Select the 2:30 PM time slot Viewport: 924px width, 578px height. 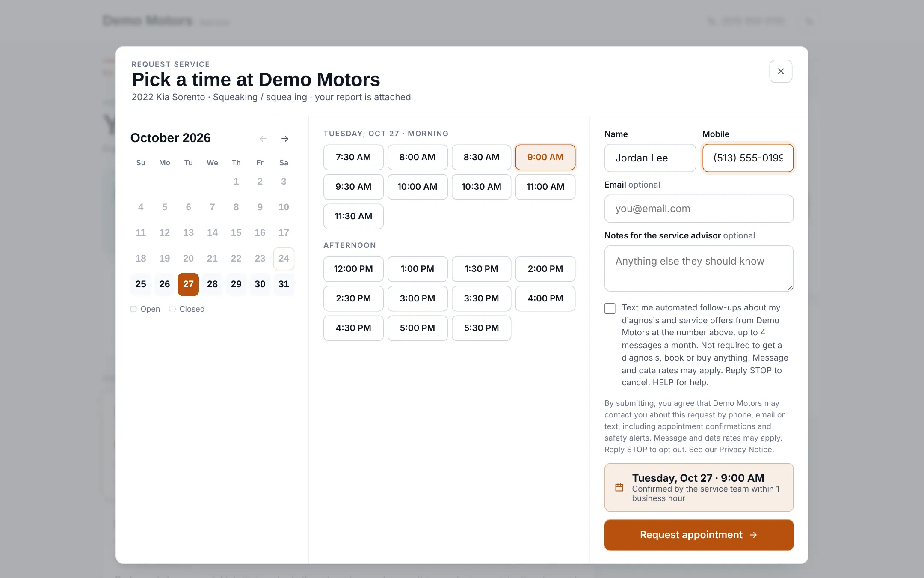(x=353, y=298)
